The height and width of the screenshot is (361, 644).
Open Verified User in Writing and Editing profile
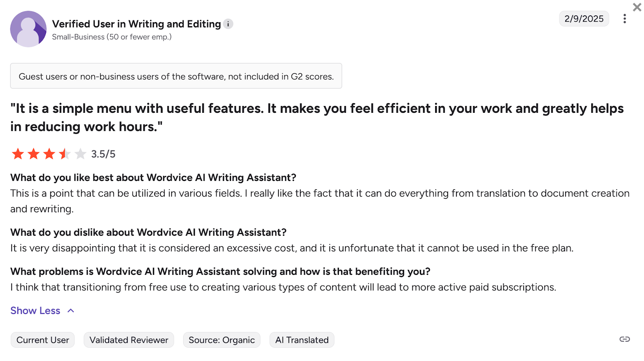tap(137, 24)
